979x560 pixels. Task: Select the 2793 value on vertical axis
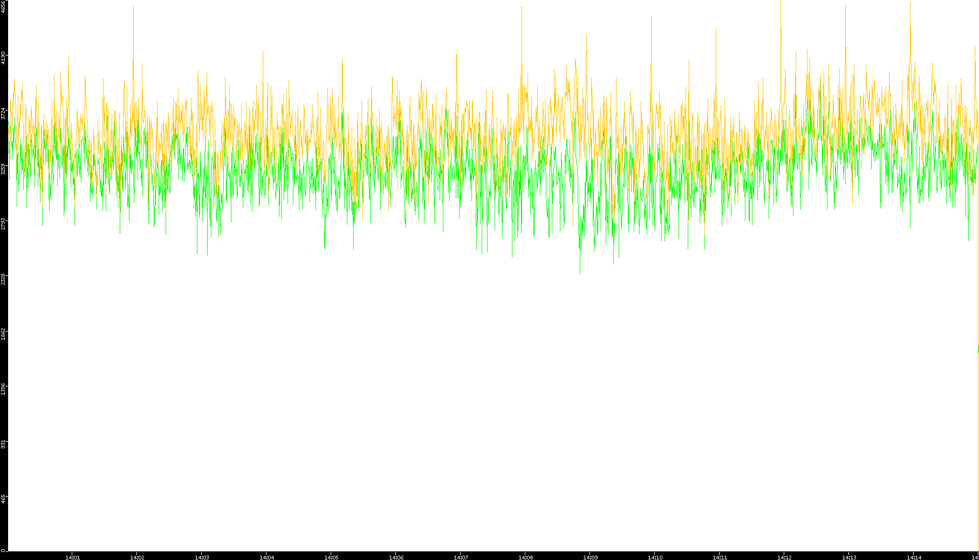tap(4, 223)
